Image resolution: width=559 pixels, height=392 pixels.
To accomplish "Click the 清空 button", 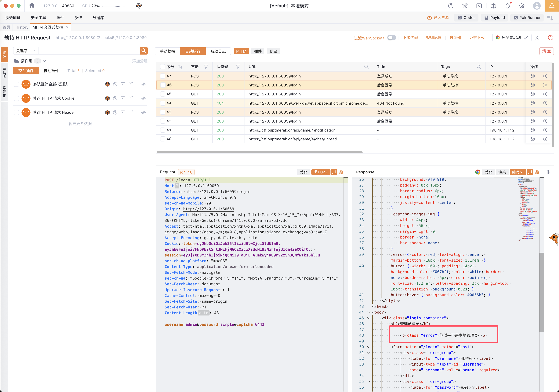I will pos(546,51).
